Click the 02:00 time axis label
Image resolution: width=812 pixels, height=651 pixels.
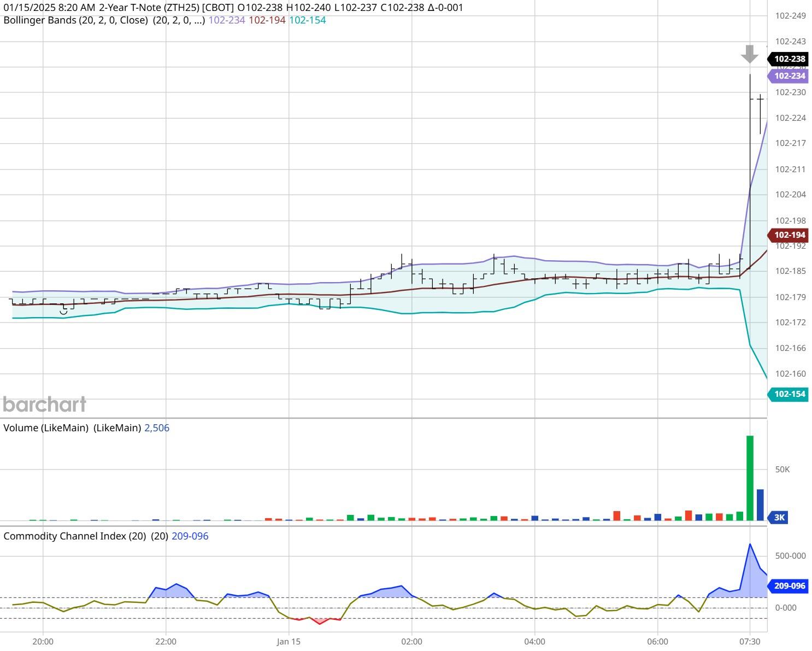point(411,642)
